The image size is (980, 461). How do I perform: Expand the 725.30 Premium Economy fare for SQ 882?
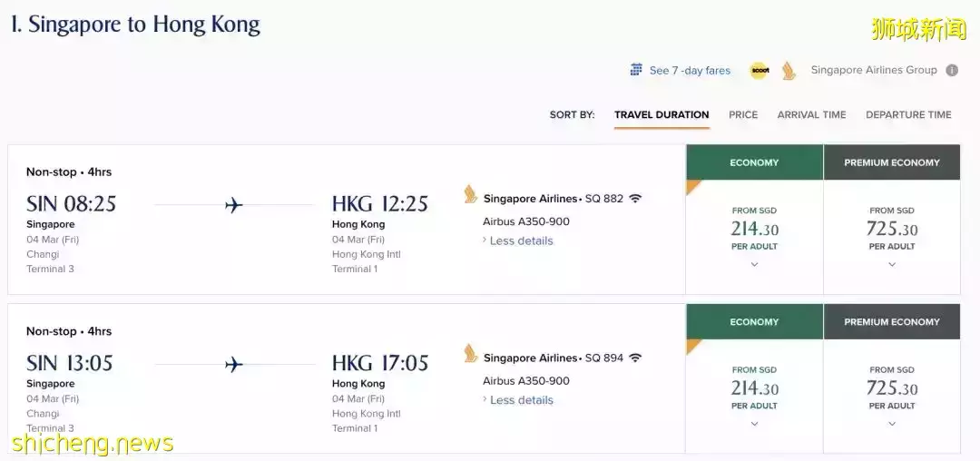(892, 264)
